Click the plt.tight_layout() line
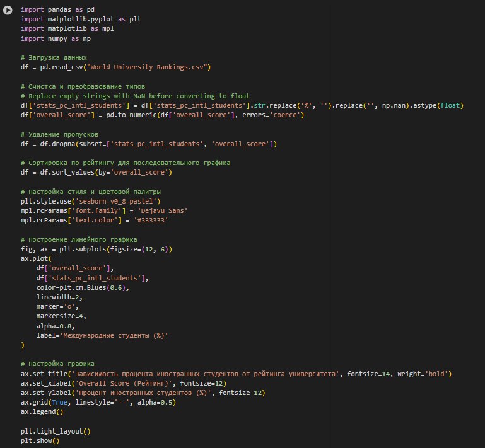Image resolution: width=485 pixels, height=448 pixels. click(56, 432)
